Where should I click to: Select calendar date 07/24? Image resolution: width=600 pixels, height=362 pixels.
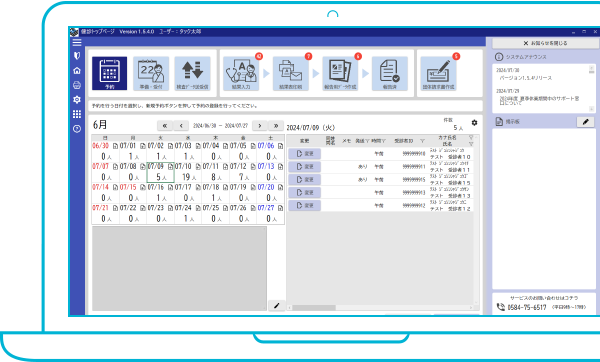[x=188, y=214]
